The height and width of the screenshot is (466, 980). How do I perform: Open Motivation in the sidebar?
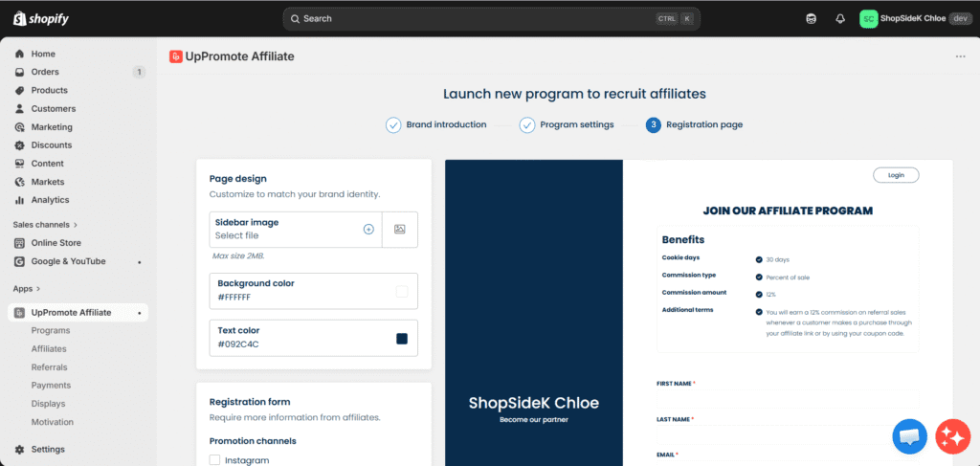53,422
